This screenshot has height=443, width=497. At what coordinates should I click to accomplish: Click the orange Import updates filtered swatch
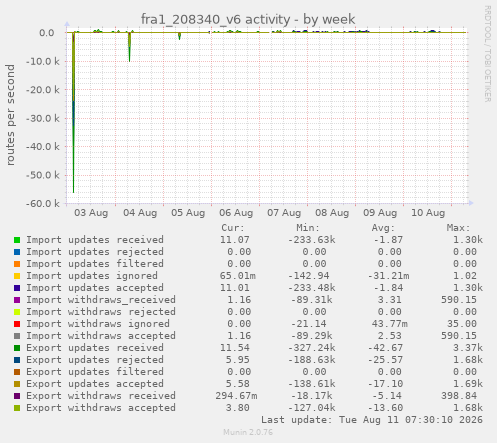(17, 264)
